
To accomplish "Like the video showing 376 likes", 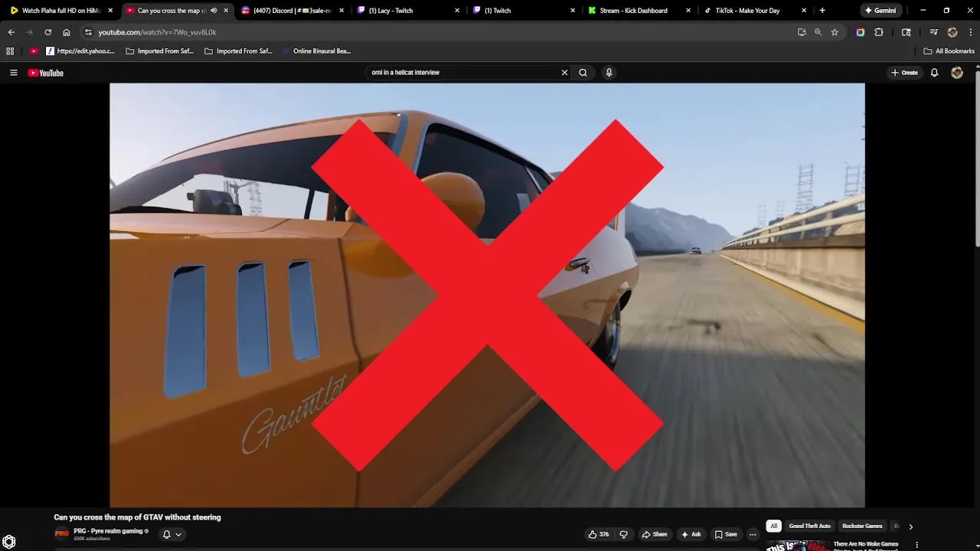I will click(x=599, y=534).
